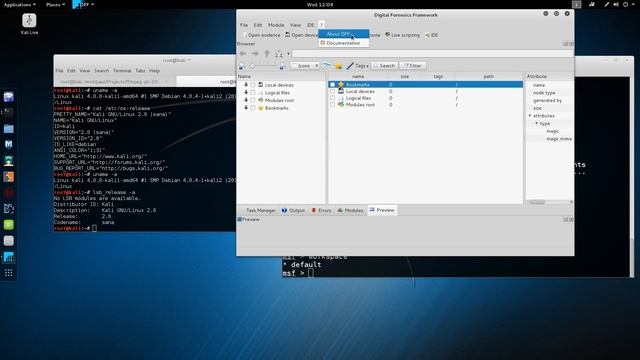Start Live scripting from the toolbar
The width and height of the screenshot is (640, 360).
(402, 35)
